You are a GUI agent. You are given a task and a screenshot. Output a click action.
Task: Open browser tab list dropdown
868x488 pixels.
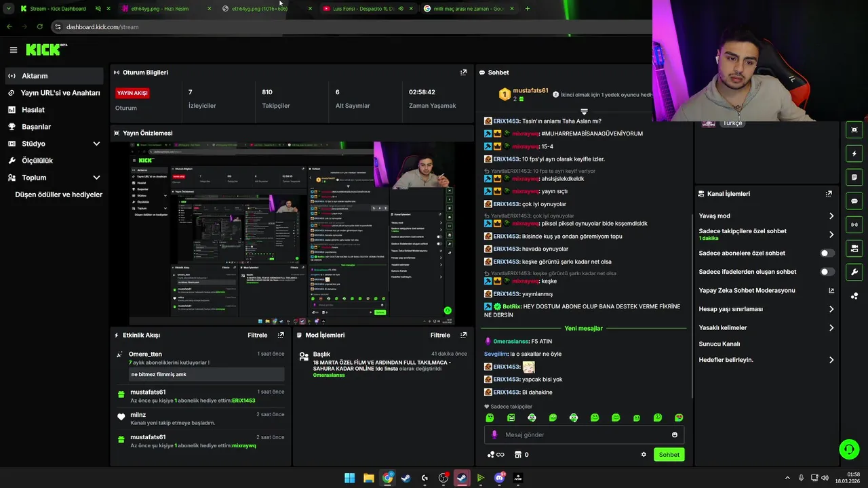point(9,9)
